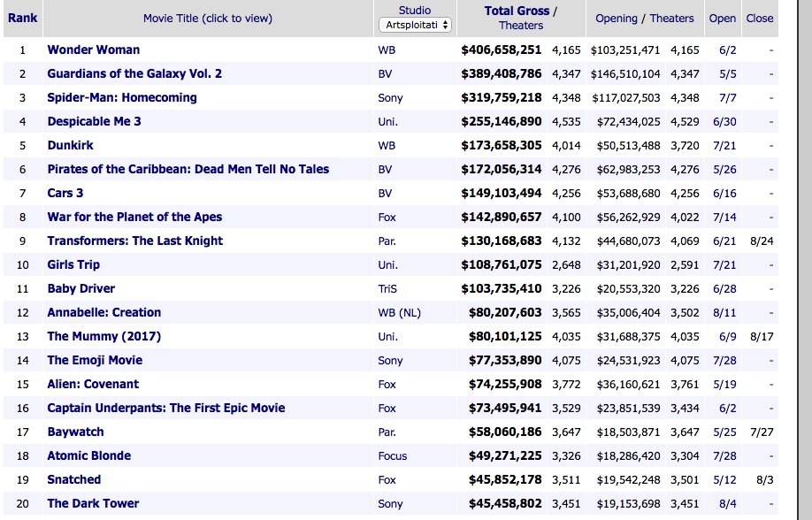This screenshot has width=812, height=520.
Task: Select open date 8/11 for Annabelle: Creation
Action: 724,313
